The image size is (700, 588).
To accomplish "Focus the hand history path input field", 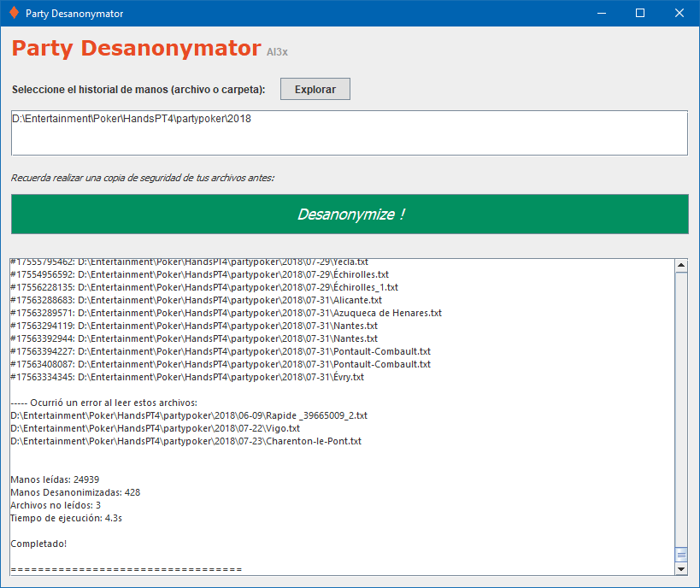I will point(350,133).
